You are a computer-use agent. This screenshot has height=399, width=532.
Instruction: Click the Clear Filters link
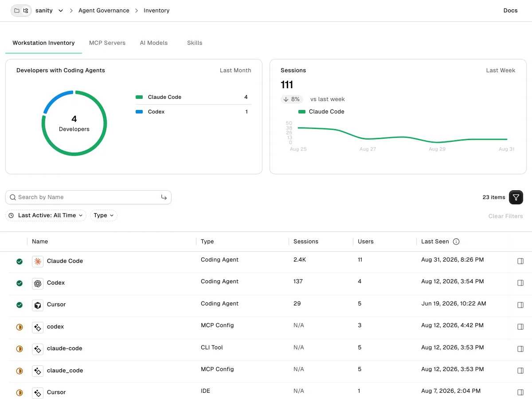(x=505, y=216)
